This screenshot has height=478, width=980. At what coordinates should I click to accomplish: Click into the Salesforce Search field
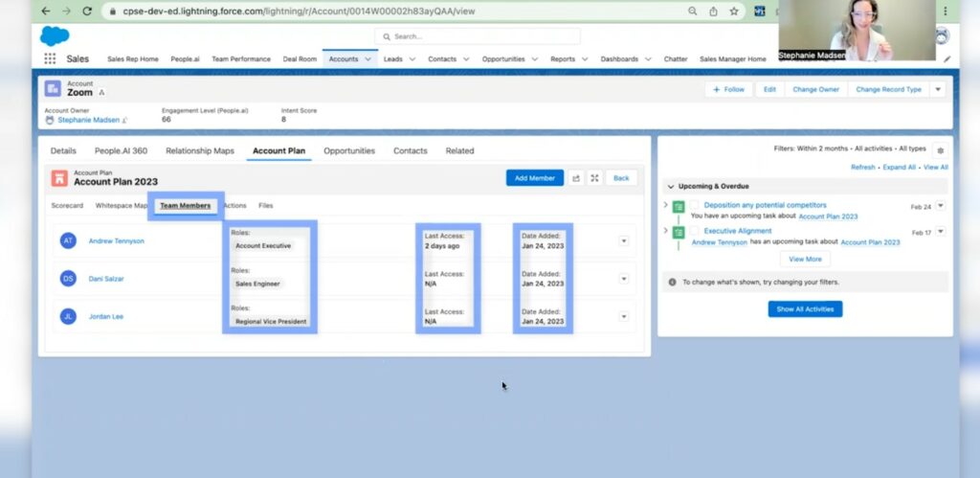[478, 36]
